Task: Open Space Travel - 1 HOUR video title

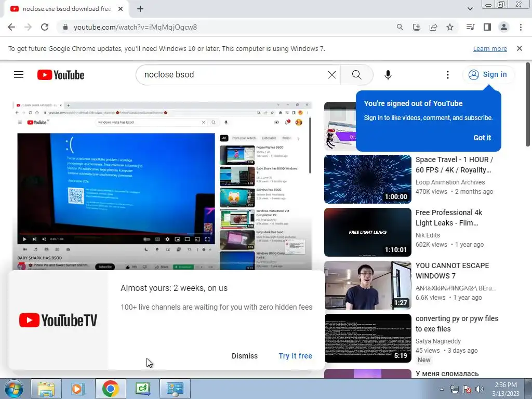Action: click(x=454, y=165)
